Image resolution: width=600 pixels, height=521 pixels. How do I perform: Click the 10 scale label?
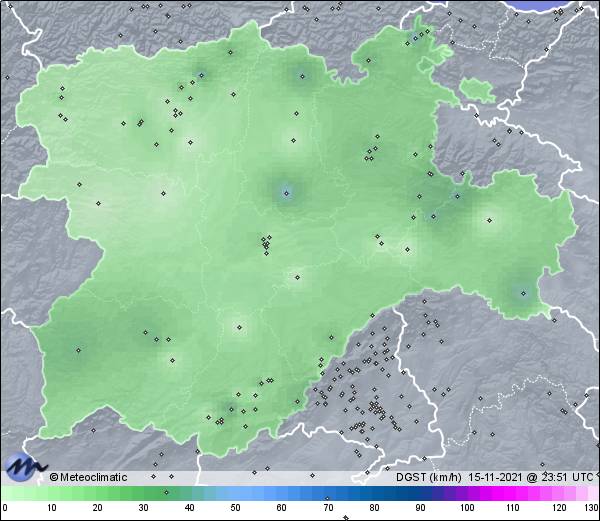[x=52, y=508]
